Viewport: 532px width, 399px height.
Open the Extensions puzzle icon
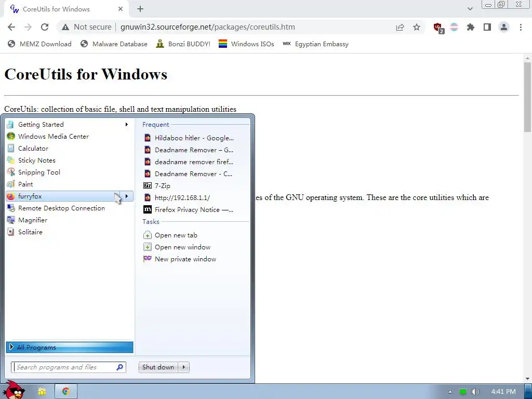470,27
